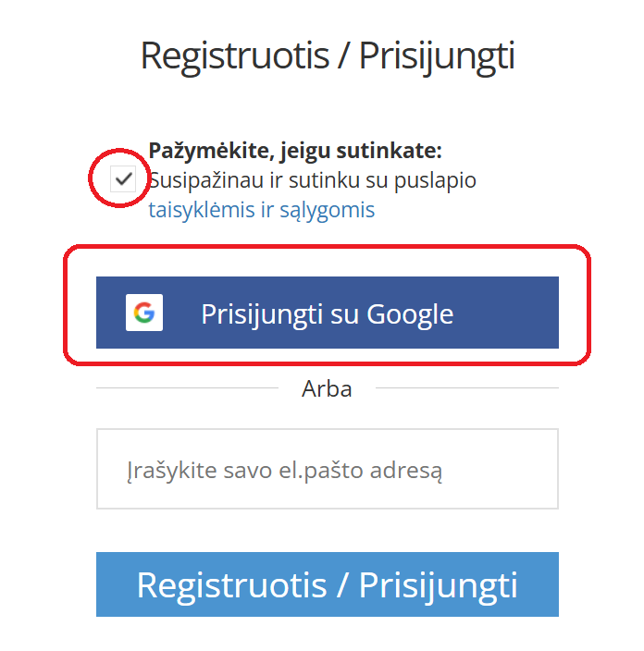This screenshot has height=651, width=644.
Task: Click the "Registruotis / Prisijungti" page heading
Action: [327, 56]
